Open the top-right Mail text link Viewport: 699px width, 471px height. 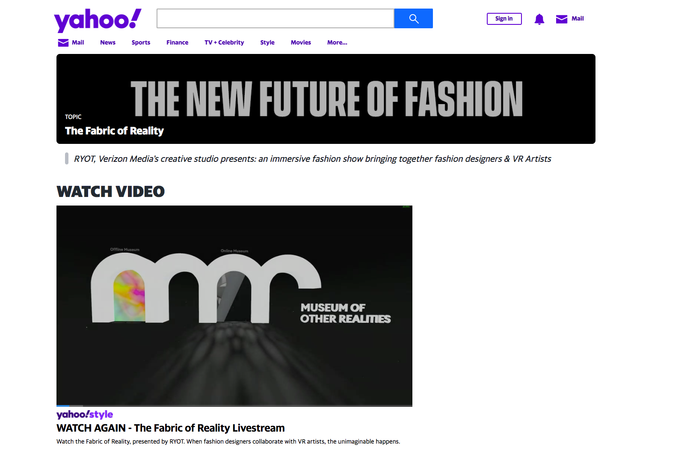tap(578, 19)
